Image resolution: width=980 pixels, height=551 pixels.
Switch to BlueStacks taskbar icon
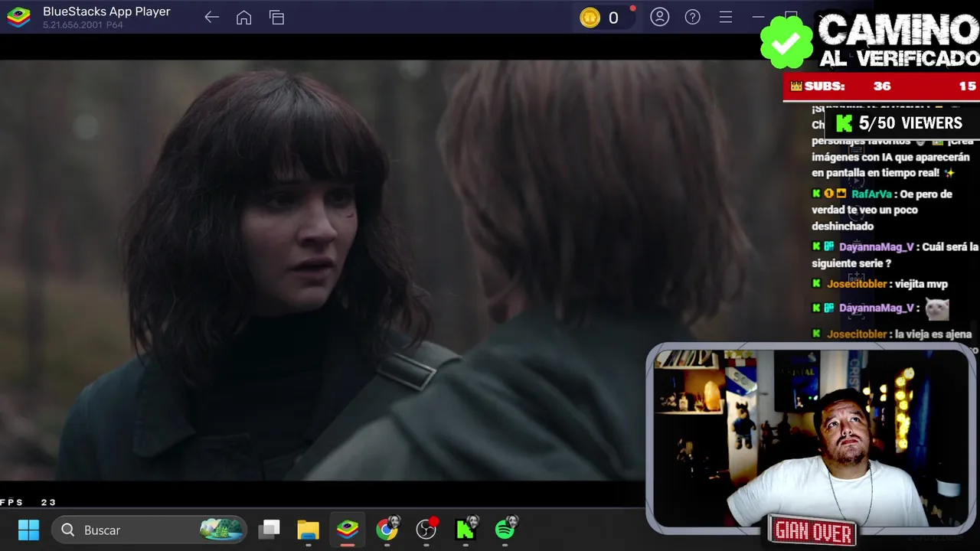pyautogui.click(x=348, y=530)
